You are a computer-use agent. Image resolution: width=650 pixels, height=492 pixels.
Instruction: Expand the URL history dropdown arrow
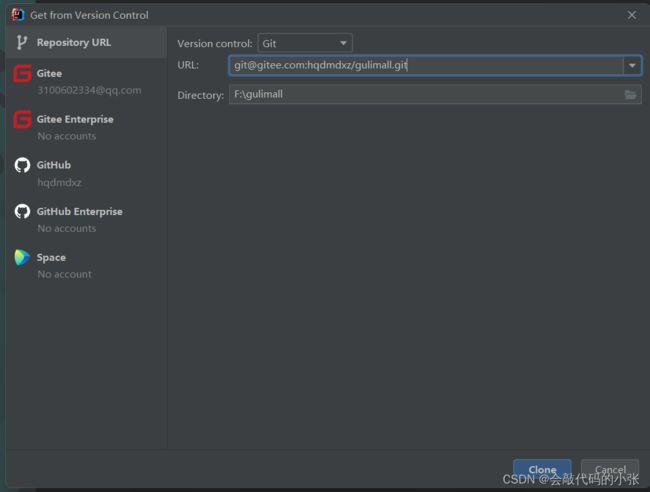[632, 65]
